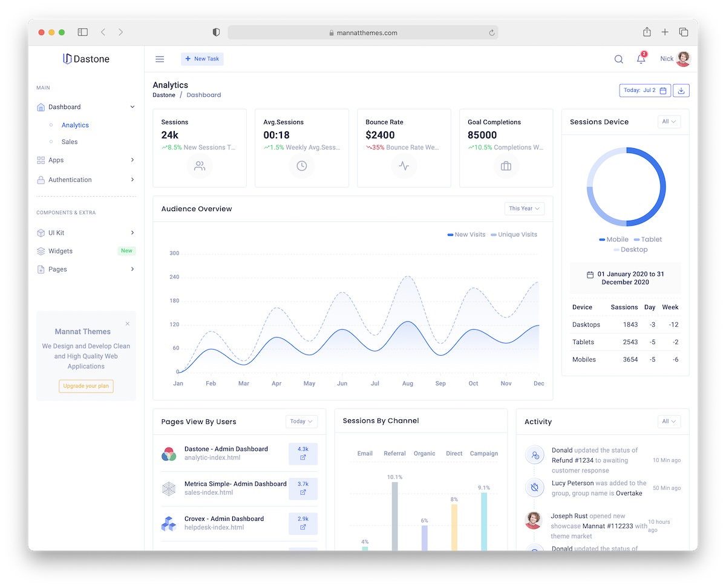Image resolution: width=726 pixels, height=588 pixels.
Task: Toggle New Visits series in chart legend
Action: [x=466, y=235]
